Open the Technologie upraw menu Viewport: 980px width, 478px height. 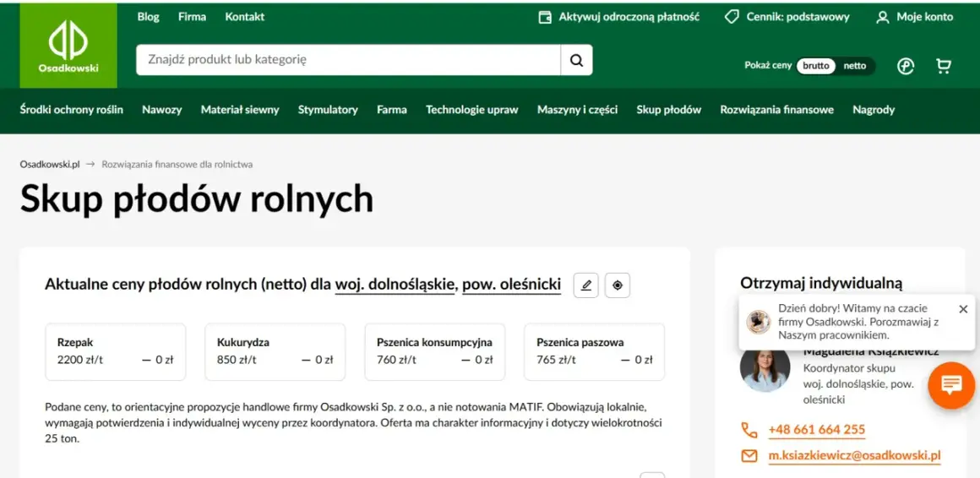click(x=472, y=110)
